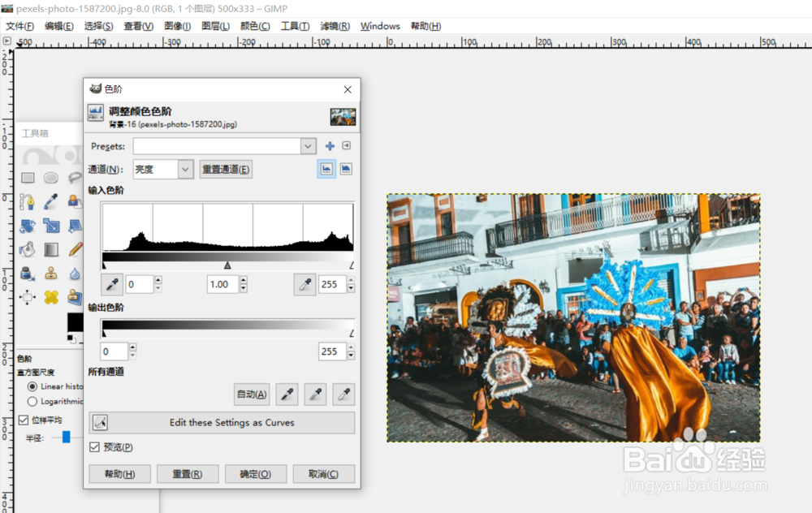The width and height of the screenshot is (812, 513).
Task: Select the Blend gradient tool in toolbox
Action: pos(51,249)
